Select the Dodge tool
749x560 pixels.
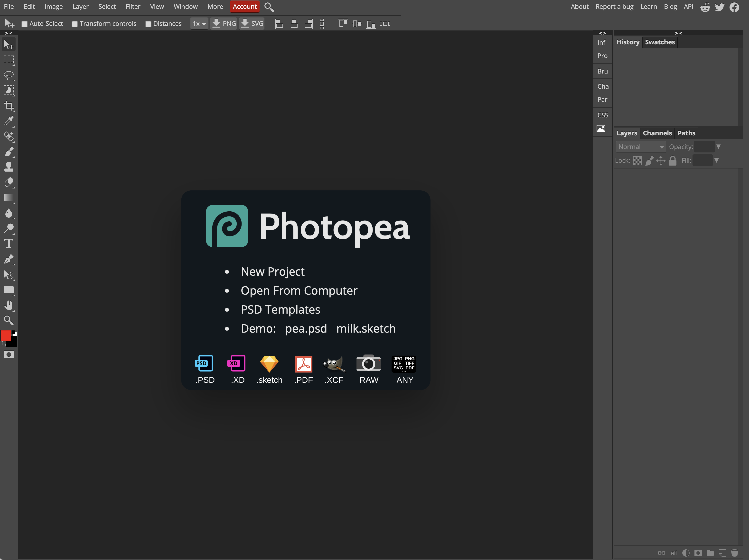[x=9, y=229]
